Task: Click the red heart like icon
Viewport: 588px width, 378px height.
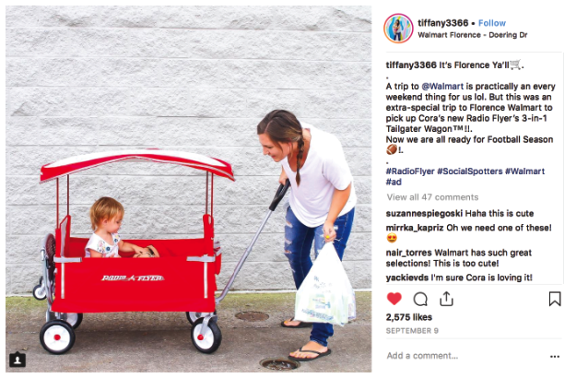Action: point(394,299)
